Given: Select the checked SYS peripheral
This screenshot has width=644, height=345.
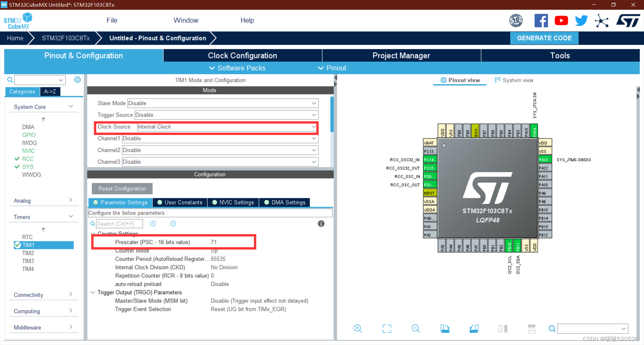Looking at the screenshot, I should pyautogui.click(x=28, y=167).
